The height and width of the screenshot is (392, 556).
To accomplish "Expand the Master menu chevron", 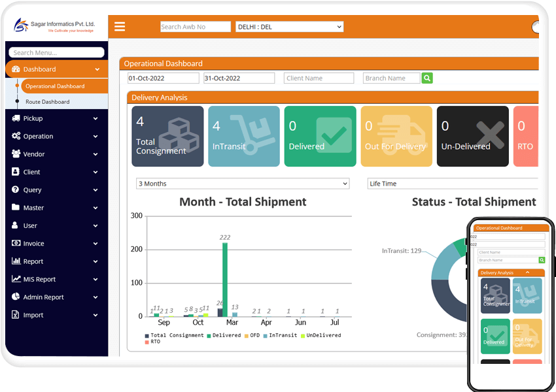I will click(96, 208).
